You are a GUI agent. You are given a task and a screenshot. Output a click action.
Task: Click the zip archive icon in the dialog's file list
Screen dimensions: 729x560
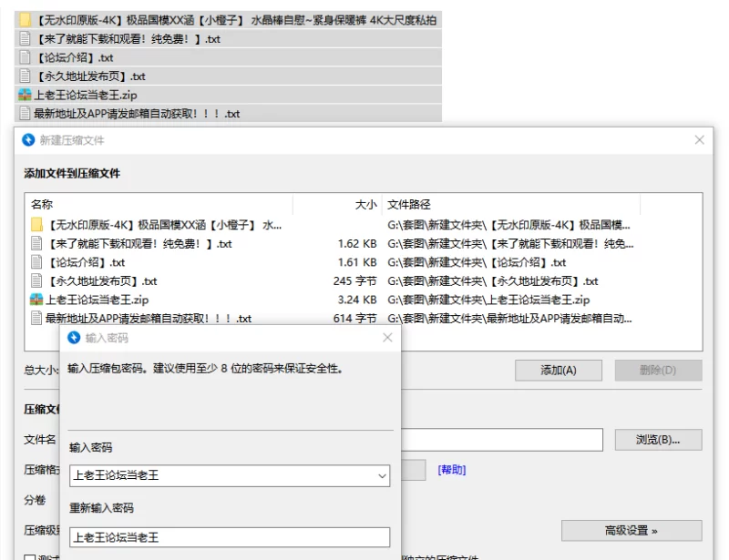click(x=36, y=300)
